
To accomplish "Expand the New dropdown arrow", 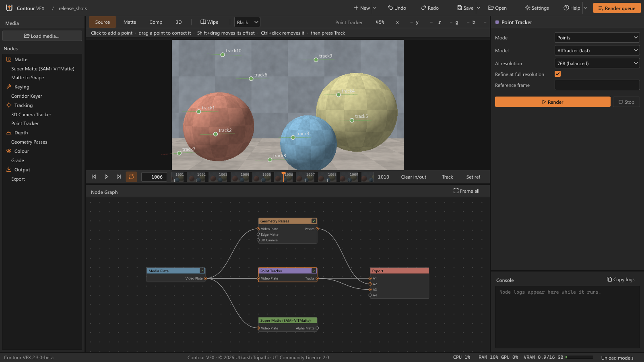I will pyautogui.click(x=375, y=8).
